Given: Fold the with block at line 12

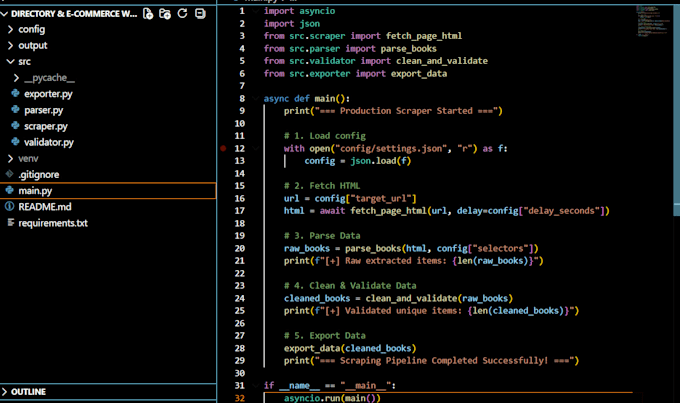Looking at the screenshot, I should point(255,148).
